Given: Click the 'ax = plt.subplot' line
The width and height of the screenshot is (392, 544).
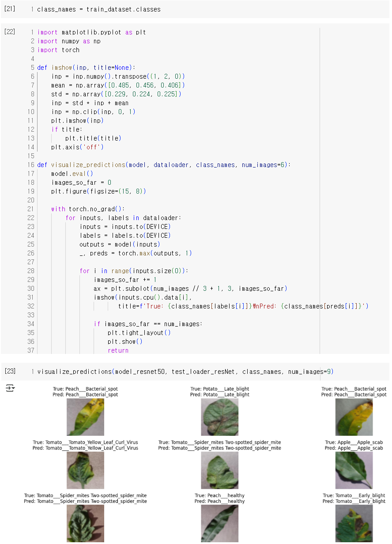Looking at the screenshot, I should tap(191, 289).
